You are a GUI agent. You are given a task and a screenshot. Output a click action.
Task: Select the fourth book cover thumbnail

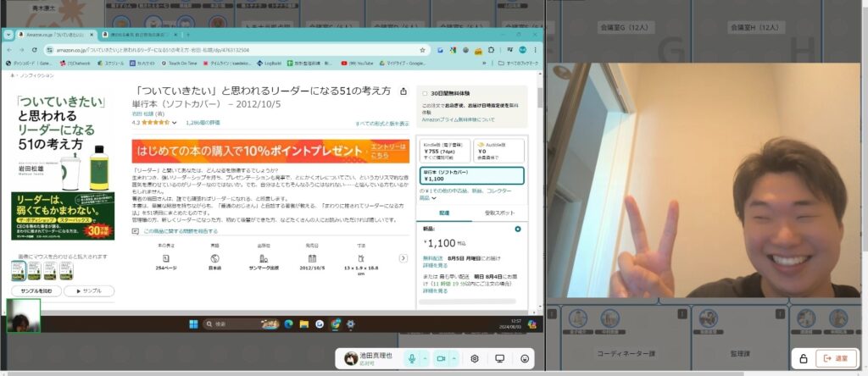click(66, 271)
